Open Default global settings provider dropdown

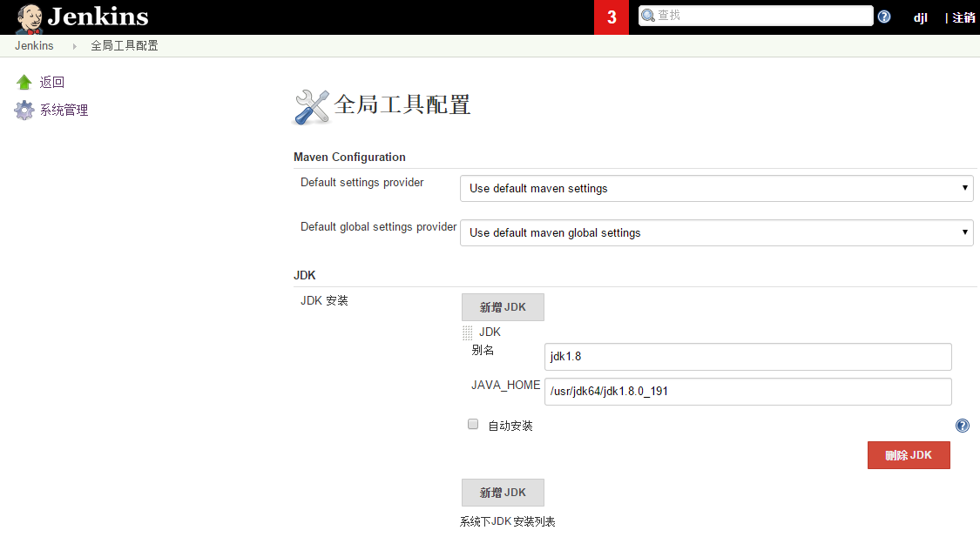716,232
